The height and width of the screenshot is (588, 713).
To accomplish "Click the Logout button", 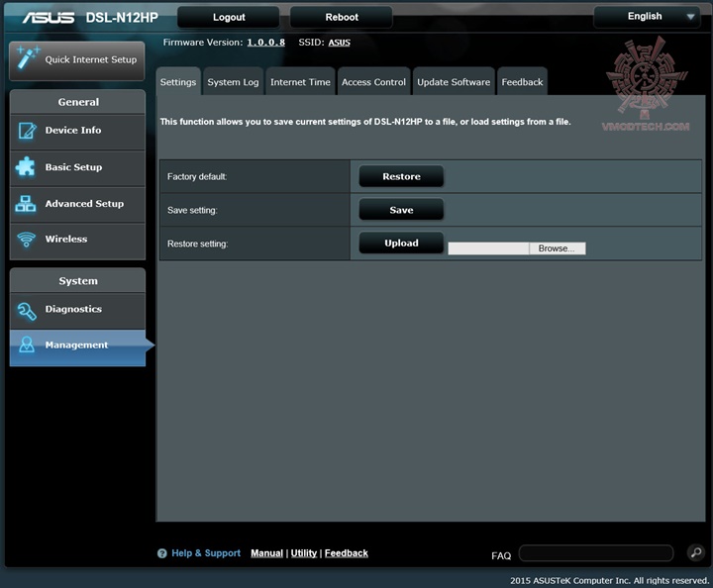I will 229,17.
